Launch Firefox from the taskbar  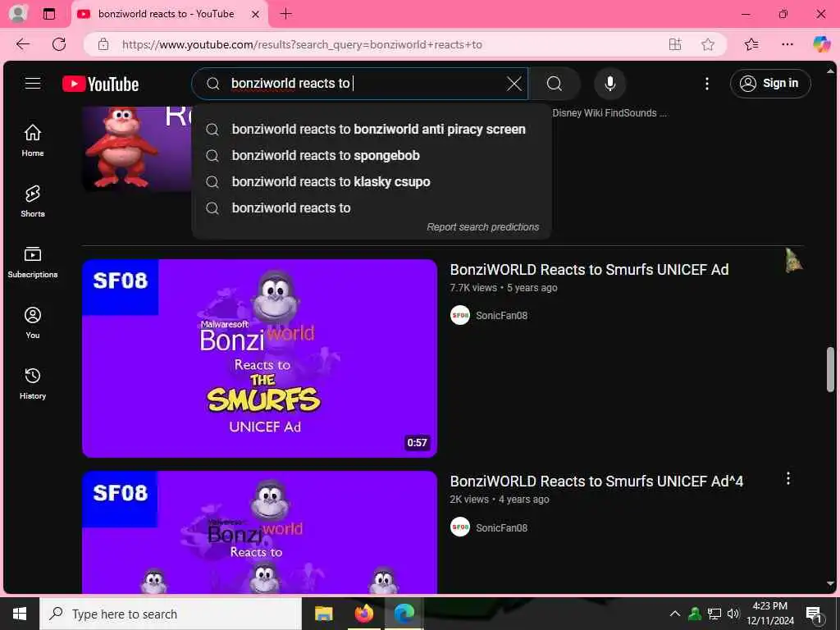click(x=363, y=614)
